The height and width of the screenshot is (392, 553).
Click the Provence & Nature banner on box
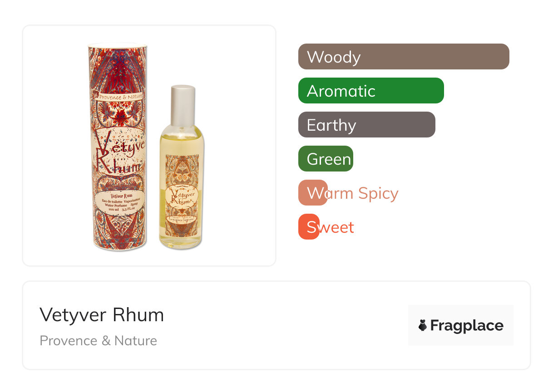point(118,97)
